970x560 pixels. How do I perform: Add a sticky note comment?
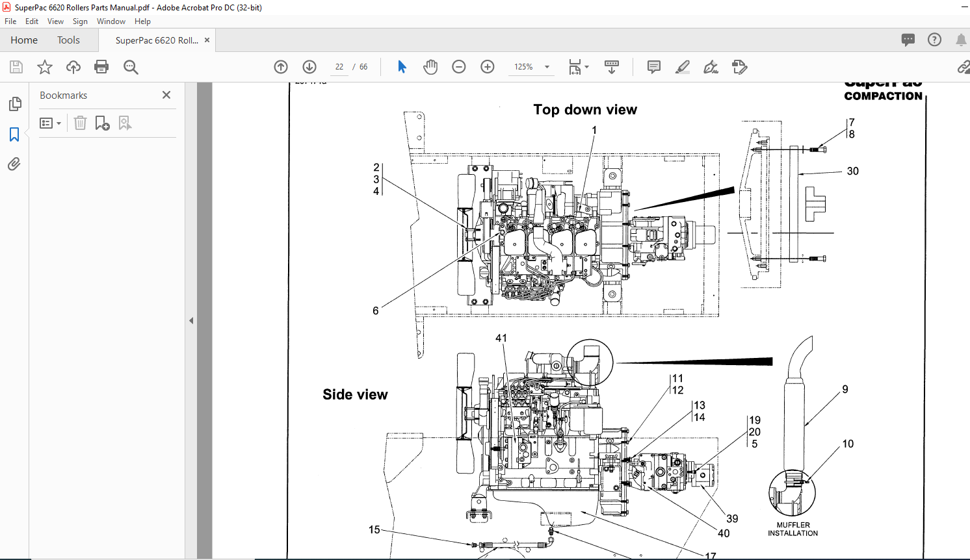coord(654,67)
